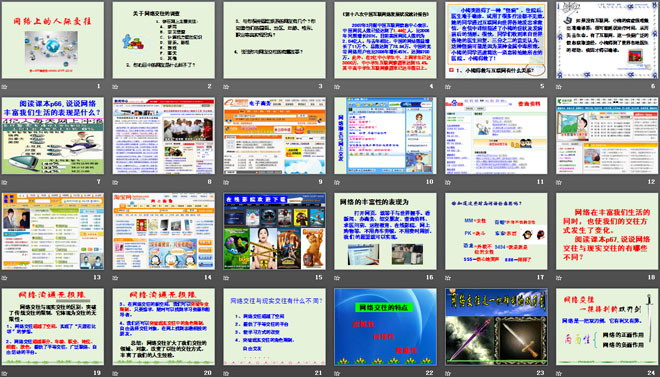Select slide 3 thumbnail with questions 3 and 4
The image size is (660, 377).
pos(274,40)
